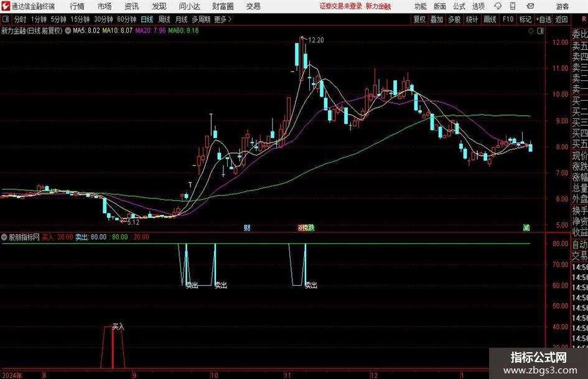Switch to 周线 weekly period

point(164,19)
